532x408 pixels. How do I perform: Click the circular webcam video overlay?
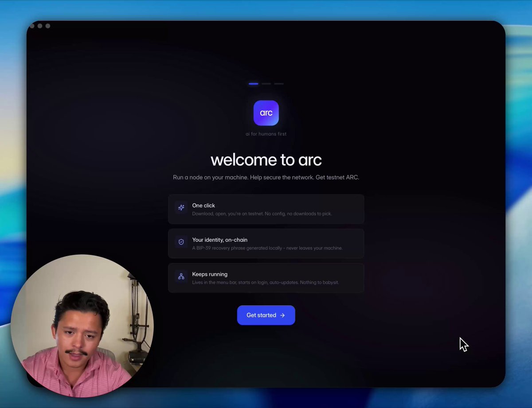[82, 326]
